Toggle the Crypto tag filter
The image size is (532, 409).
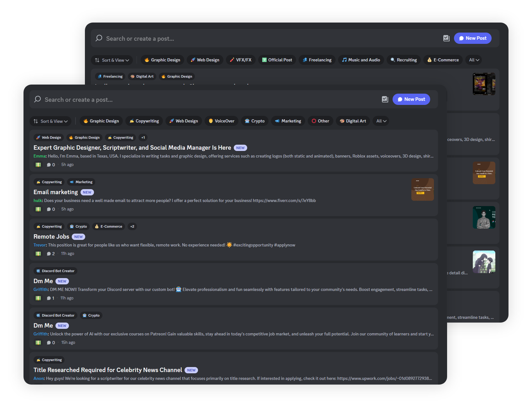(x=254, y=121)
